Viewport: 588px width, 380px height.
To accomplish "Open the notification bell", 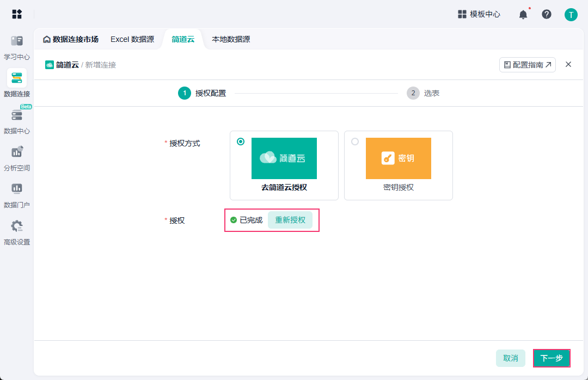I will [x=523, y=15].
